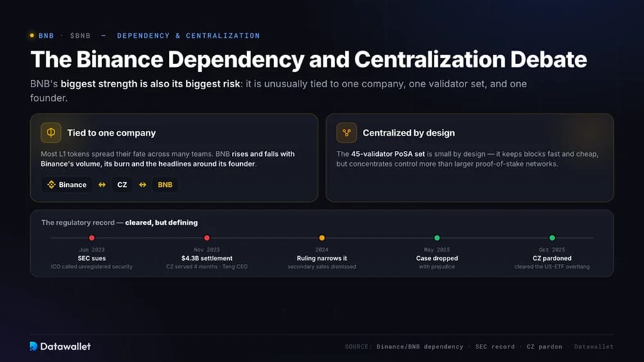Viewport: 644px width, 362px height.
Task: Click the shield icon beside Tied to one company
Action: 51,133
